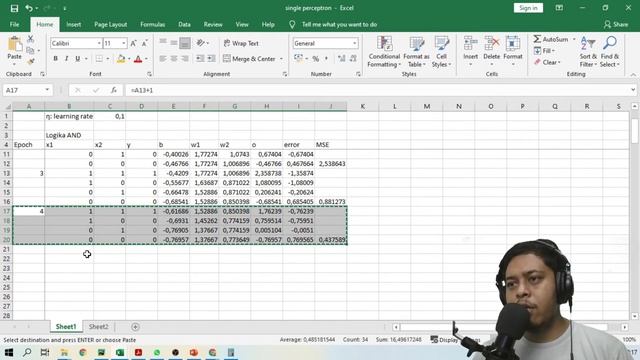The width and height of the screenshot is (640, 360).
Task: Click the Undo arrow icon
Action: pyautogui.click(x=29, y=8)
